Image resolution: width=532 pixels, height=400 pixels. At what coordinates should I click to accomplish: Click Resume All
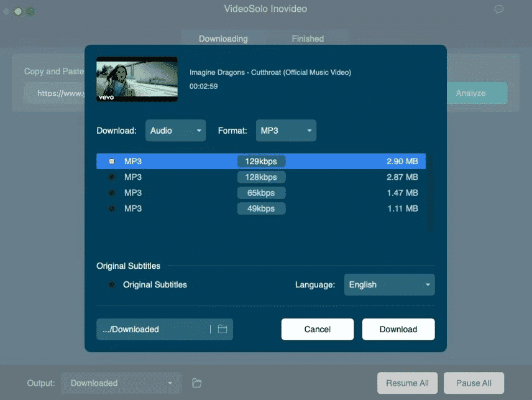tap(407, 383)
